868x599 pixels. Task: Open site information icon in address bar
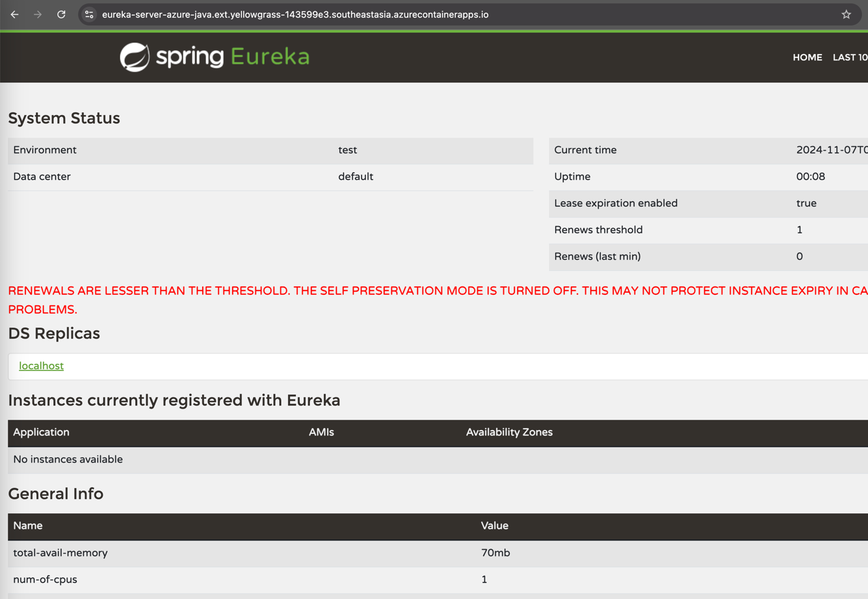point(89,14)
